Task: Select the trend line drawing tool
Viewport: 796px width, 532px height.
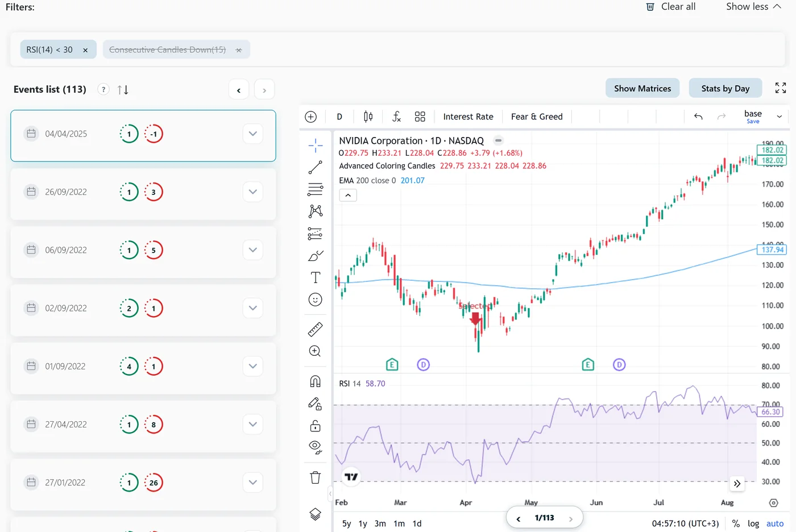Action: [x=316, y=167]
